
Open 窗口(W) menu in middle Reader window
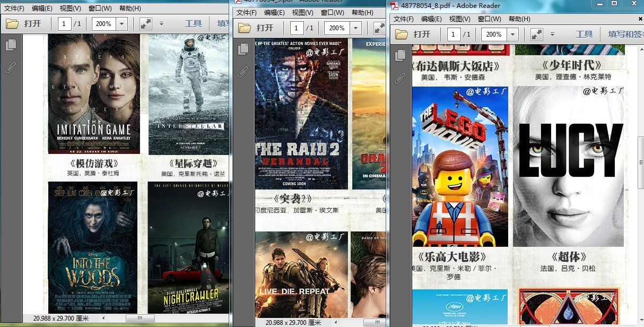pos(333,13)
